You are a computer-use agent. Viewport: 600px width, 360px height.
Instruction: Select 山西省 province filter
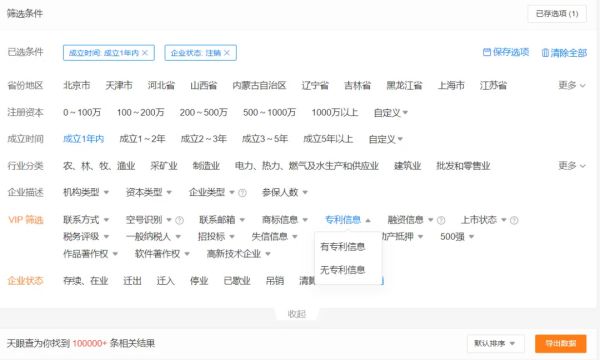click(204, 85)
